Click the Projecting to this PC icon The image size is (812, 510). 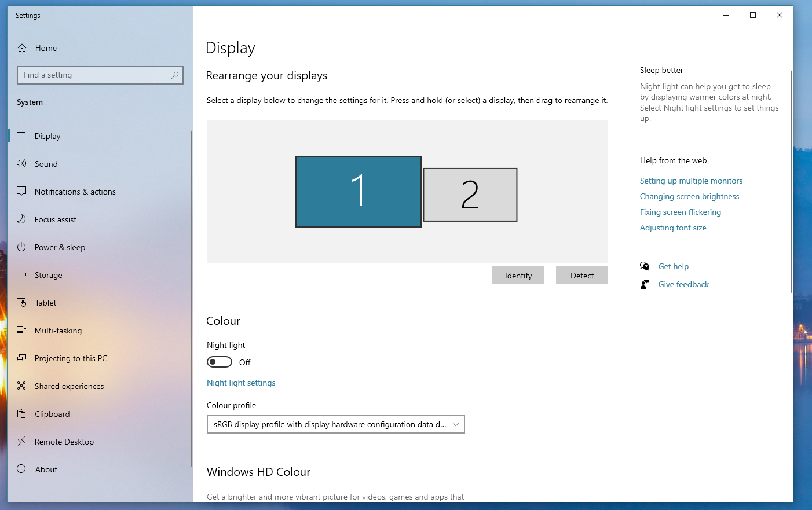click(21, 358)
